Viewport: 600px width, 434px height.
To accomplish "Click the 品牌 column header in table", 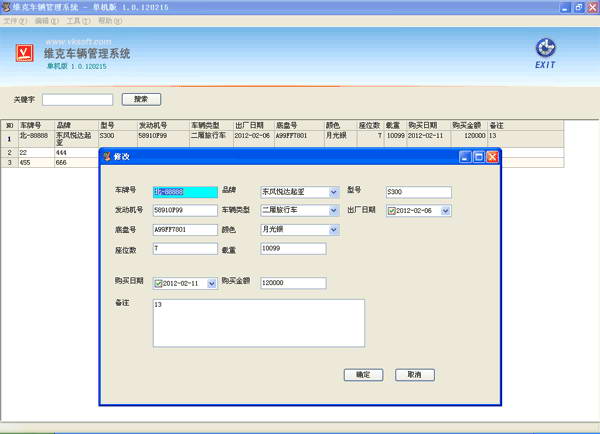I will pos(77,125).
